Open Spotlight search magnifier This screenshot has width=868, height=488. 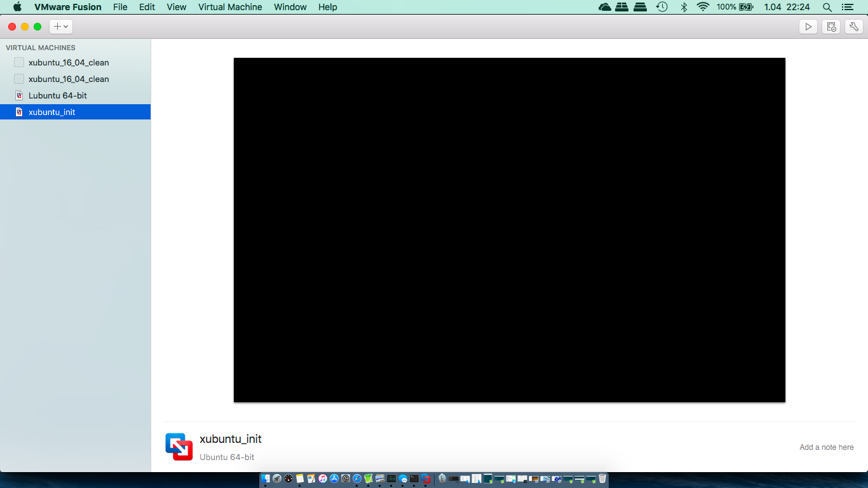pyautogui.click(x=827, y=7)
